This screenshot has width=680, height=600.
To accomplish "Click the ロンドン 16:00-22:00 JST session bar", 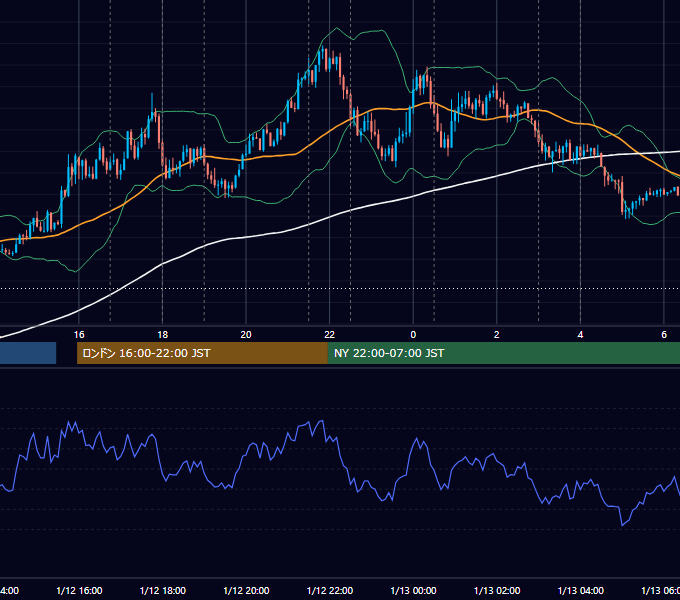I will [x=202, y=353].
